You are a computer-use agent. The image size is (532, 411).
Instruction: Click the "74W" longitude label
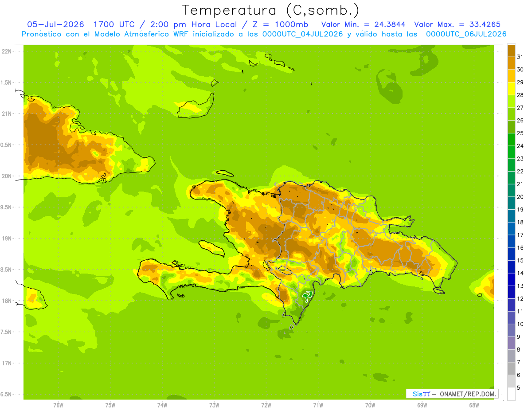click(x=162, y=405)
